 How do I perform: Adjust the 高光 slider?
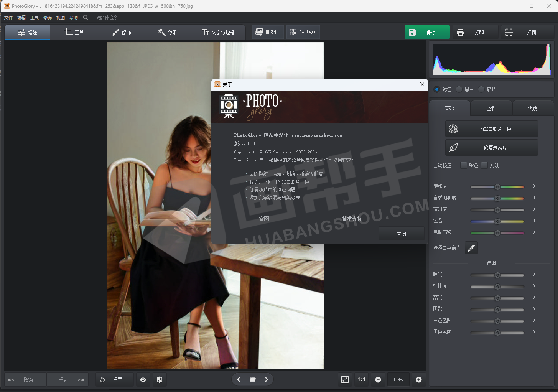pyautogui.click(x=497, y=298)
